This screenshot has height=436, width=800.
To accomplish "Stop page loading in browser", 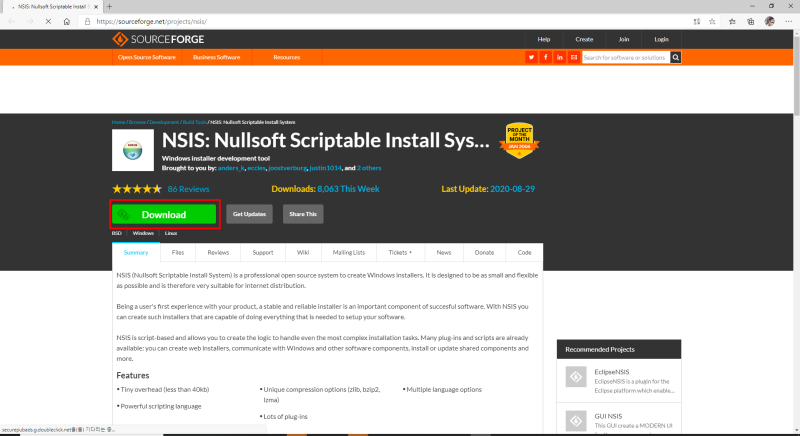I will [48, 21].
